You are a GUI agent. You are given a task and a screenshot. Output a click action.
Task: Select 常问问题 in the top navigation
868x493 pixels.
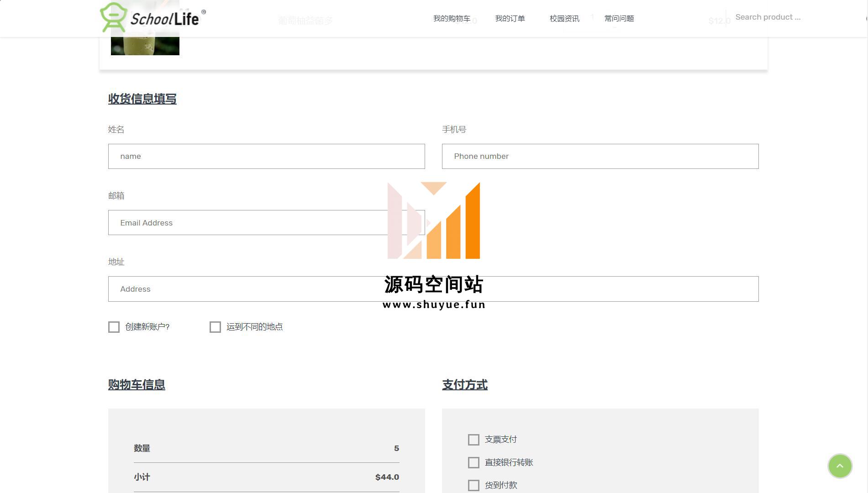point(619,19)
